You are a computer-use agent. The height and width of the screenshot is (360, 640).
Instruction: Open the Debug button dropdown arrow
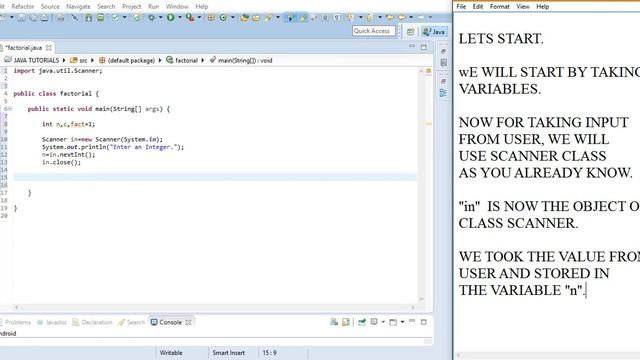pos(160,18)
